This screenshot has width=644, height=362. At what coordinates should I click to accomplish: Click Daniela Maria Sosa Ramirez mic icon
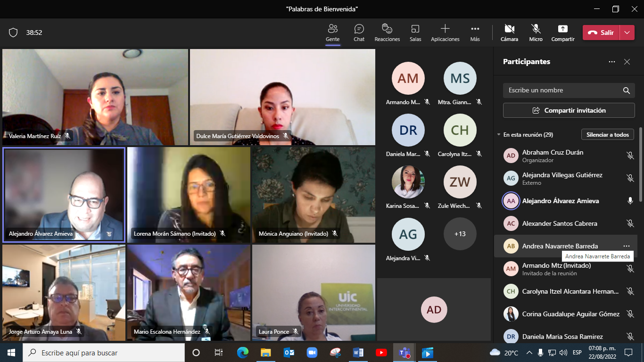pyautogui.click(x=630, y=337)
